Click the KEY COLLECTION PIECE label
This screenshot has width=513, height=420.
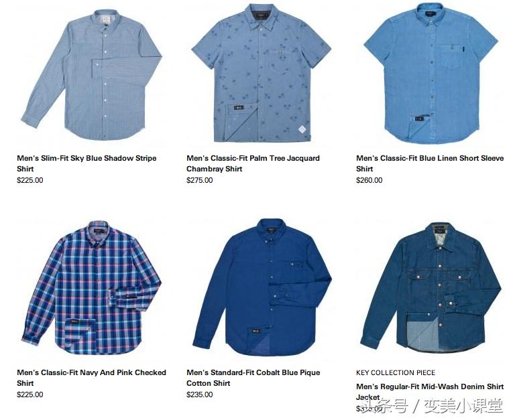point(396,373)
